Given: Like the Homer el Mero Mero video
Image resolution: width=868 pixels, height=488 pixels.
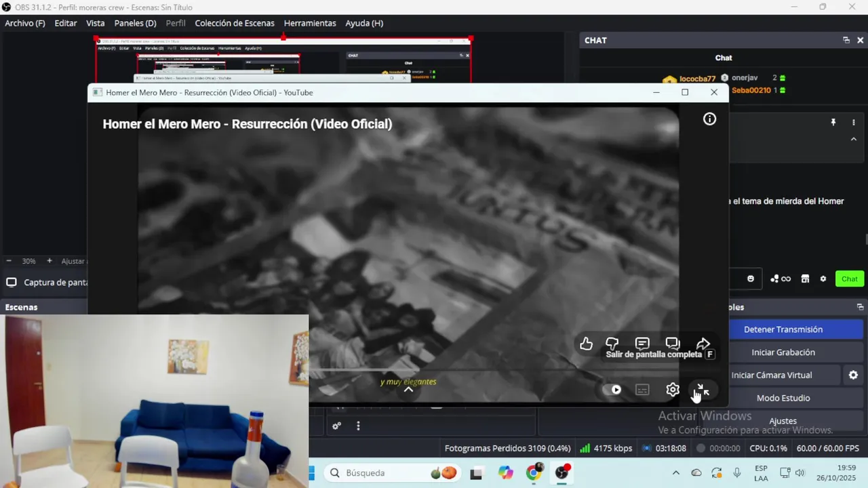Looking at the screenshot, I should point(587,344).
